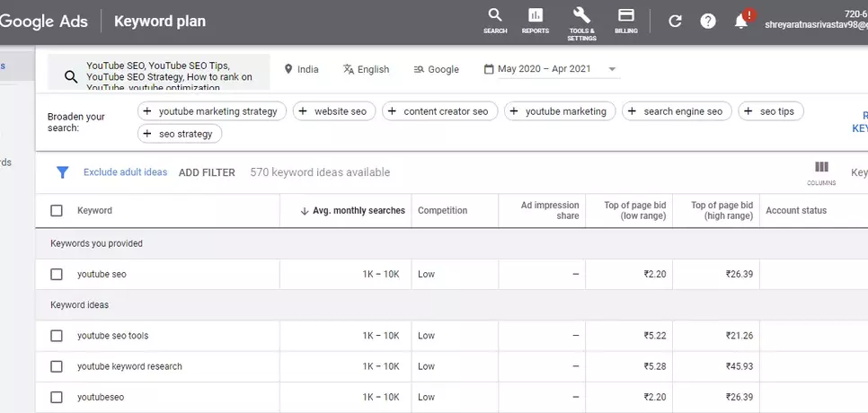
Task: Click Top of page bid (low range) header
Action: tap(635, 211)
